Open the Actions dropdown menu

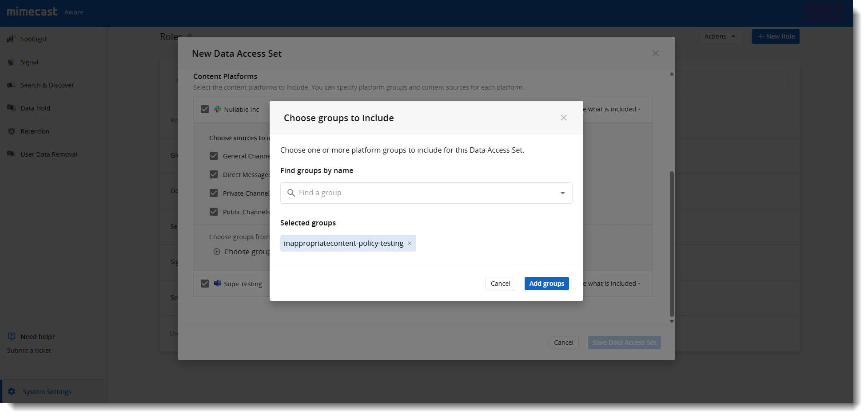[720, 36]
